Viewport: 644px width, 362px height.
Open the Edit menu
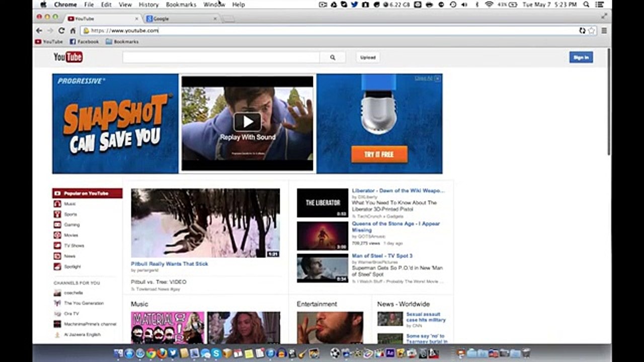click(x=106, y=5)
